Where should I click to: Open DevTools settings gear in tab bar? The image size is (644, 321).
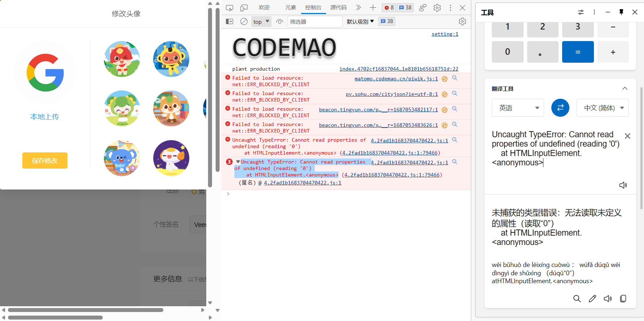(437, 8)
